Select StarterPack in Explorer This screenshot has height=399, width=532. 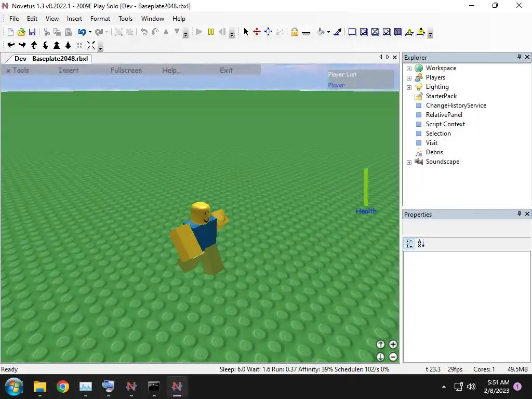pos(441,96)
